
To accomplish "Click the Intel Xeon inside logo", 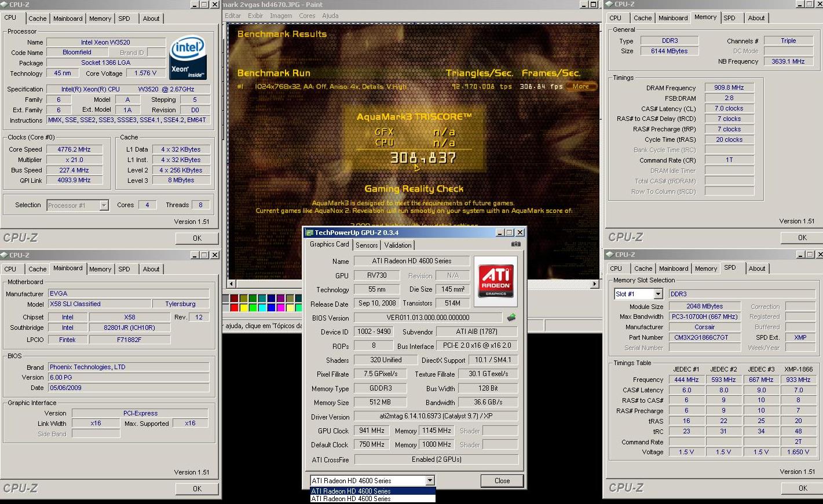I will [188, 58].
